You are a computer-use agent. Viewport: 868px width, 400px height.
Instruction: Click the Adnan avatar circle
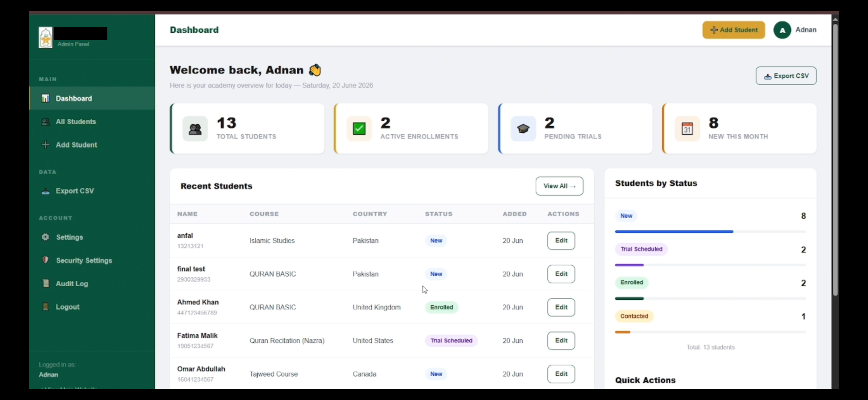(782, 30)
